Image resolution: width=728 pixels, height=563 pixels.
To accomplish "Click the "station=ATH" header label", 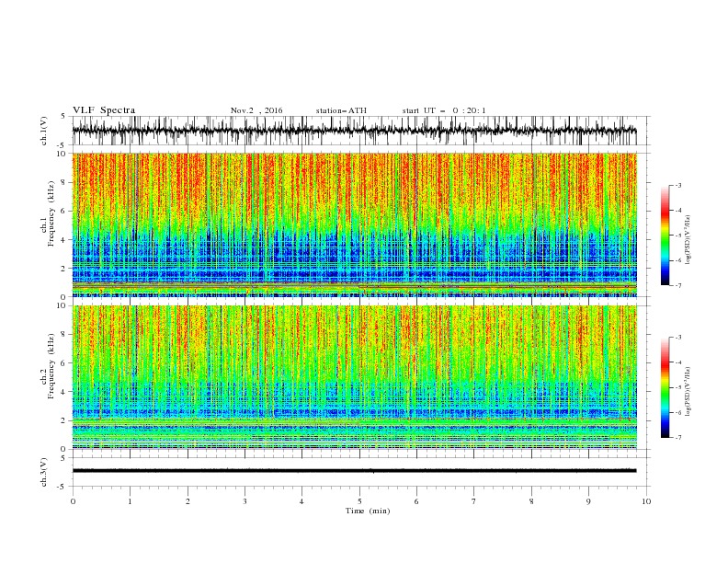I will click(341, 110).
